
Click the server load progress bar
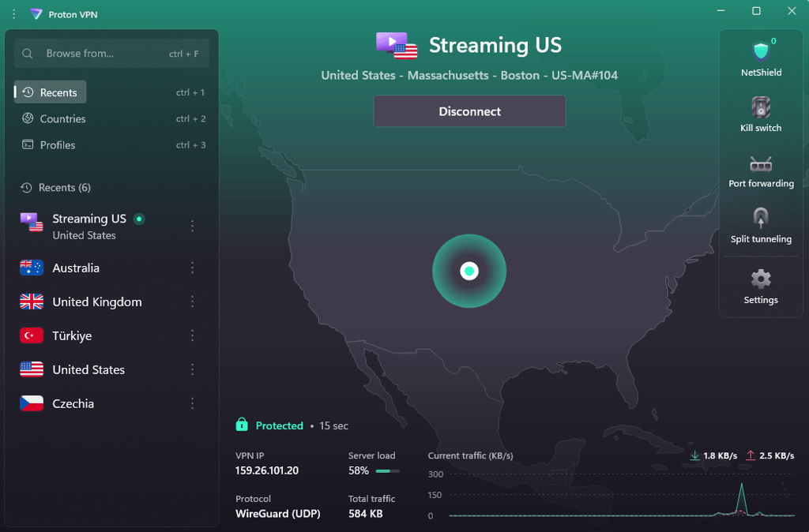point(387,470)
